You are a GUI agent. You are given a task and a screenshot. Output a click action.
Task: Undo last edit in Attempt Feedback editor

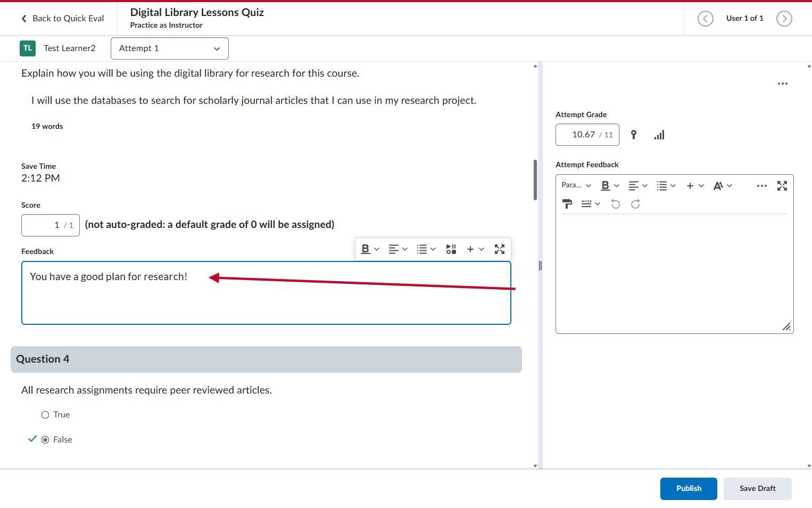pyautogui.click(x=616, y=204)
